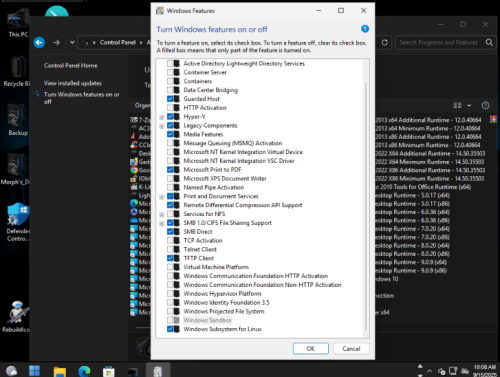Select the Recycle Bin desktop icon
Screen dimensions: 500x377
[x=17, y=72]
